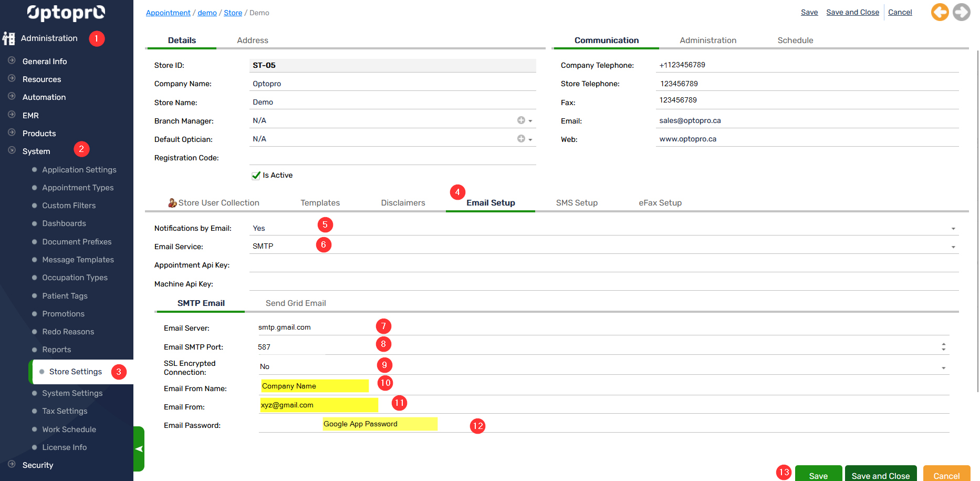The height and width of the screenshot is (481, 980).
Task: Click the Administration people icon in sidebar
Action: point(8,38)
